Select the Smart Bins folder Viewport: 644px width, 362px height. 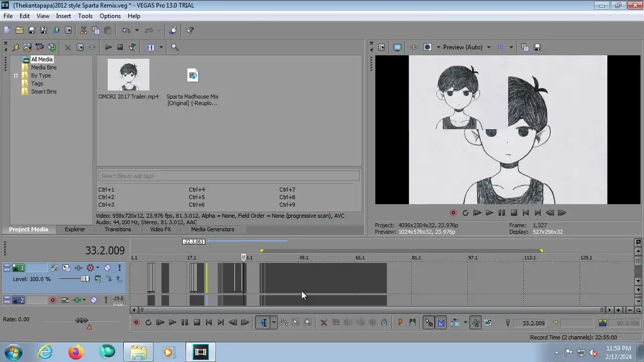(x=44, y=92)
